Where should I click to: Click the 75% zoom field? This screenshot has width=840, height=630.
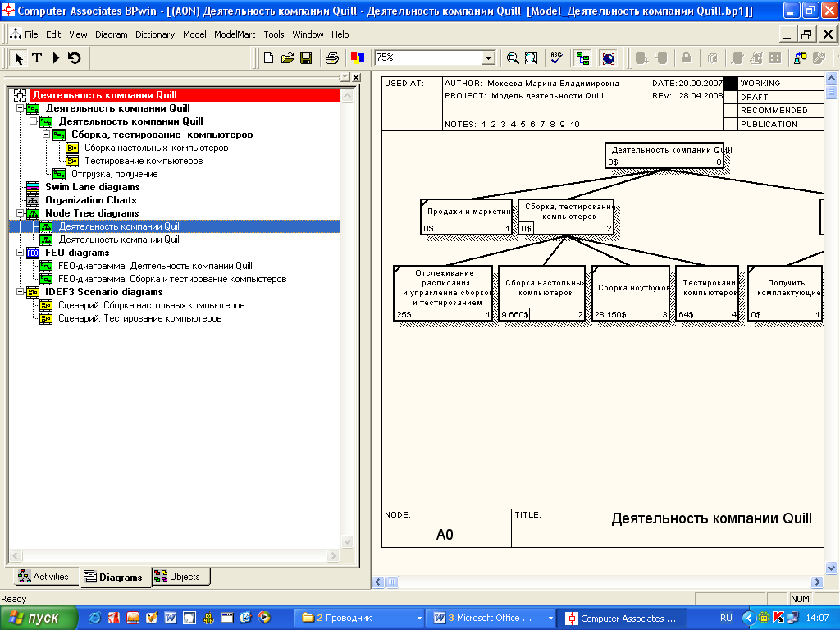pyautogui.click(x=428, y=58)
